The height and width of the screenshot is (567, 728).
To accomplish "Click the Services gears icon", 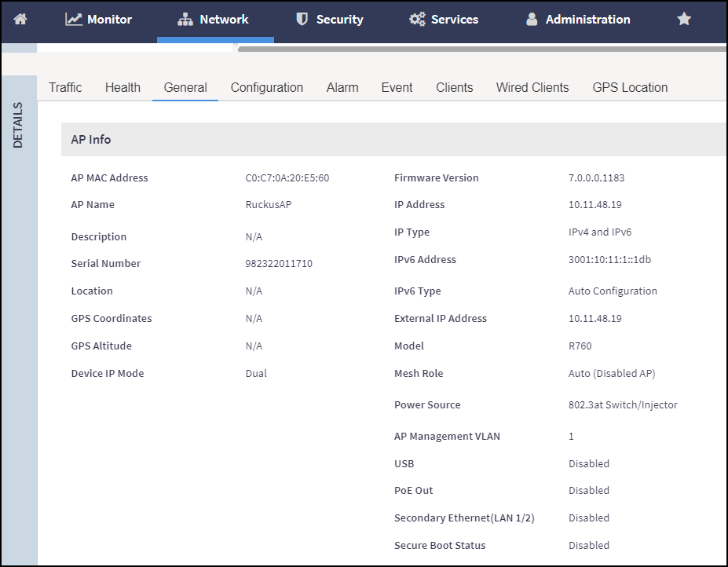I will (417, 19).
